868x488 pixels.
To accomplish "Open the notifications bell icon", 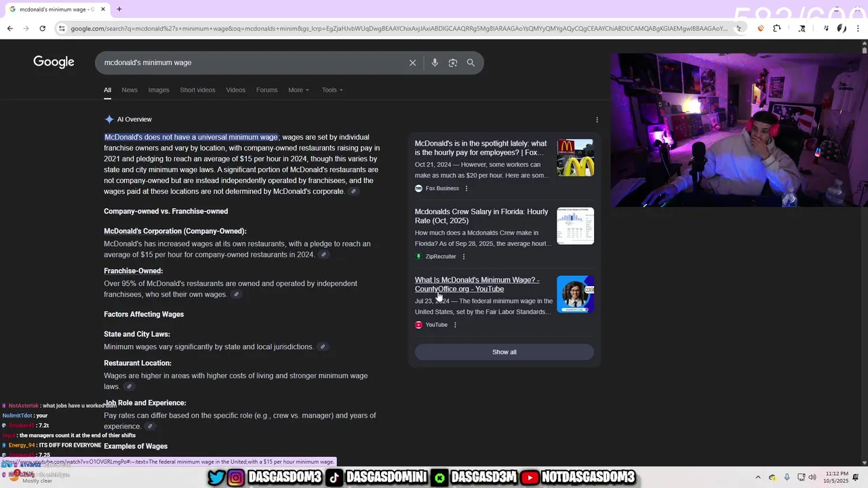I will click(856, 477).
